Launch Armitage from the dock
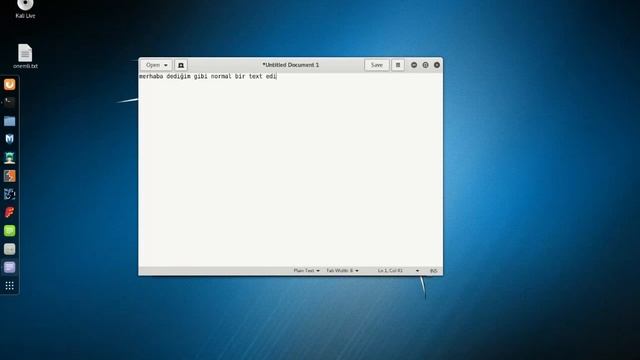640x360 pixels. coord(9,158)
